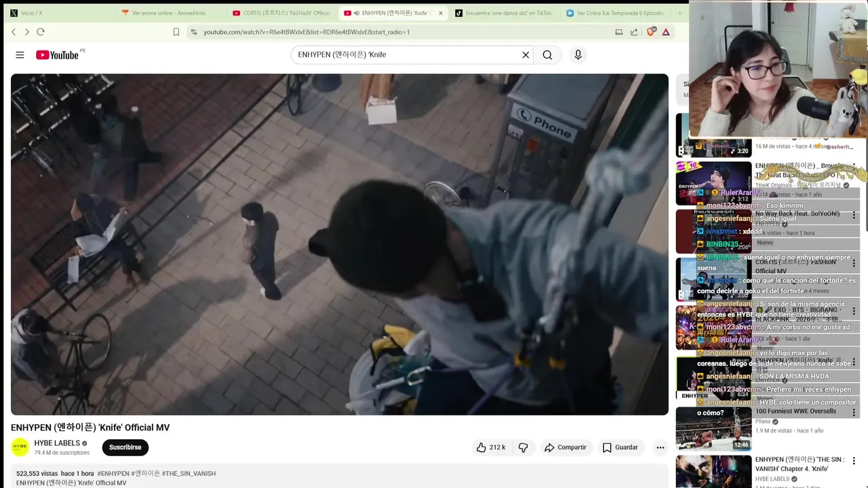Close the ENHYPEN 'Knife' browser tab
Image resolution: width=868 pixels, height=488 pixels.
coord(440,13)
